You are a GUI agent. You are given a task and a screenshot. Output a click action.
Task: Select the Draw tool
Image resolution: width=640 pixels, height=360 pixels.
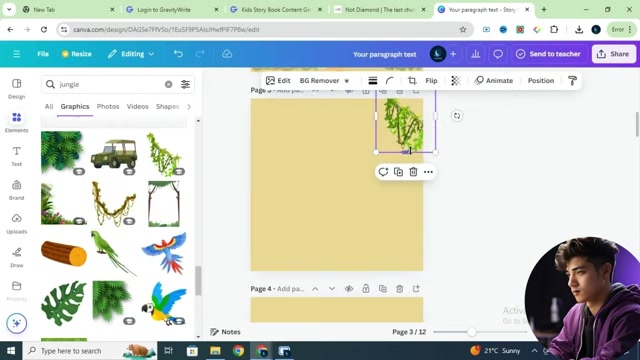(16, 257)
